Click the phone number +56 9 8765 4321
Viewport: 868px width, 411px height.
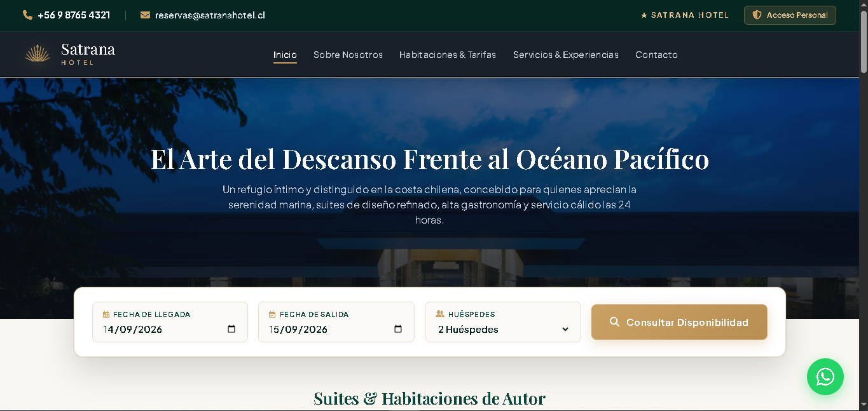(x=74, y=15)
